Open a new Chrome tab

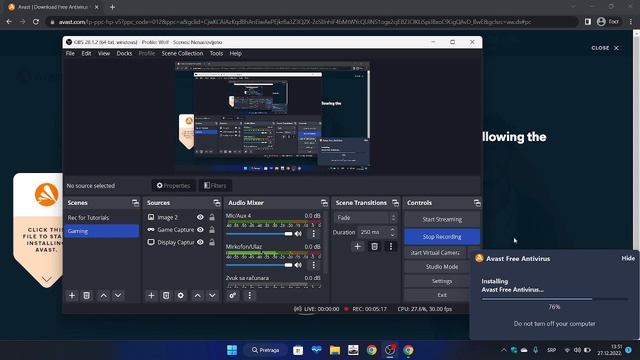(112, 7)
